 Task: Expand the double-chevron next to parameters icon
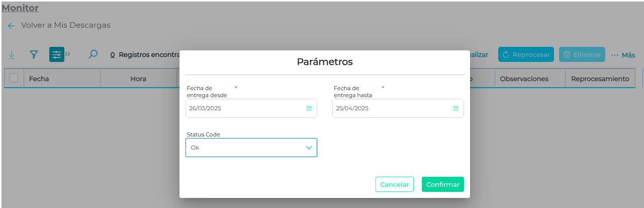click(68, 53)
